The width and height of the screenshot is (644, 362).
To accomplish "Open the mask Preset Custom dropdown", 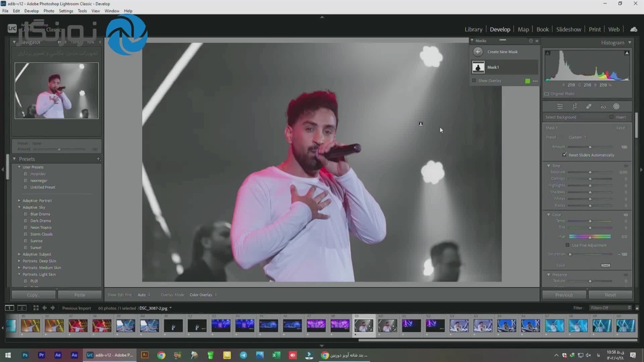I will click(578, 137).
